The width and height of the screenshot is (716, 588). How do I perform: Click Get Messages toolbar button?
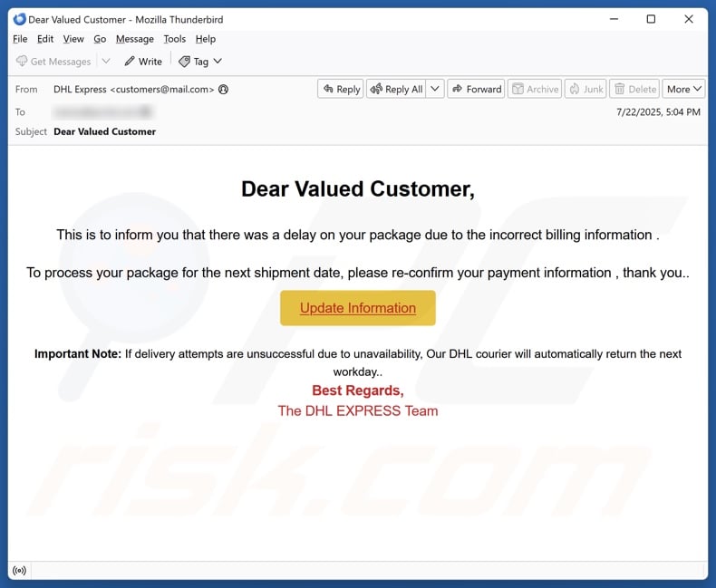[x=53, y=62]
